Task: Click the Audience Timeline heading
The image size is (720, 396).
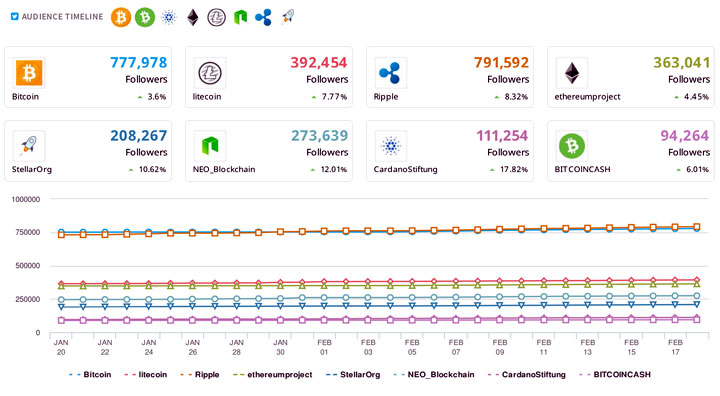Action: click(x=62, y=17)
